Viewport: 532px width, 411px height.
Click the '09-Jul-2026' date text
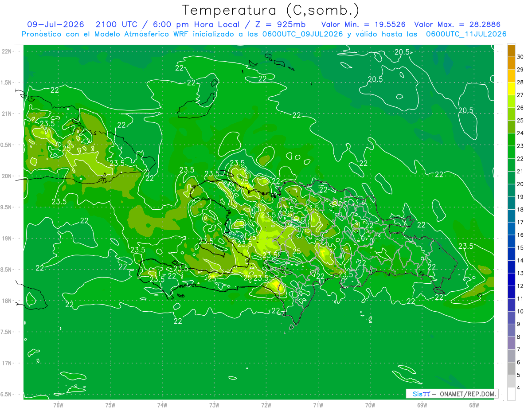tap(55, 24)
